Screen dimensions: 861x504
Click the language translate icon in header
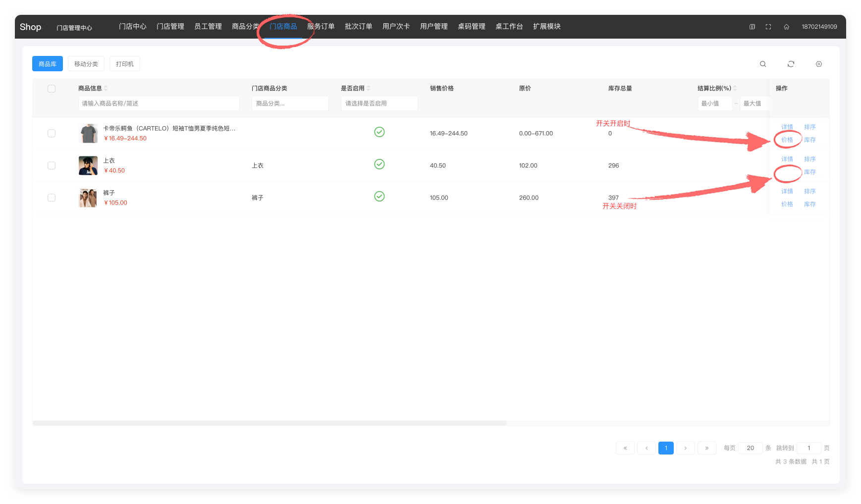pos(752,27)
